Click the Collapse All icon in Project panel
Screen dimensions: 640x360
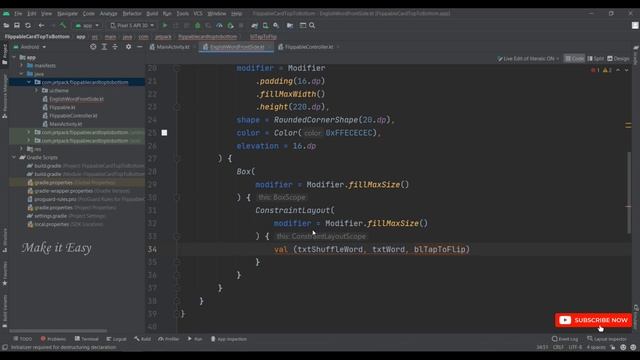pos(115,47)
